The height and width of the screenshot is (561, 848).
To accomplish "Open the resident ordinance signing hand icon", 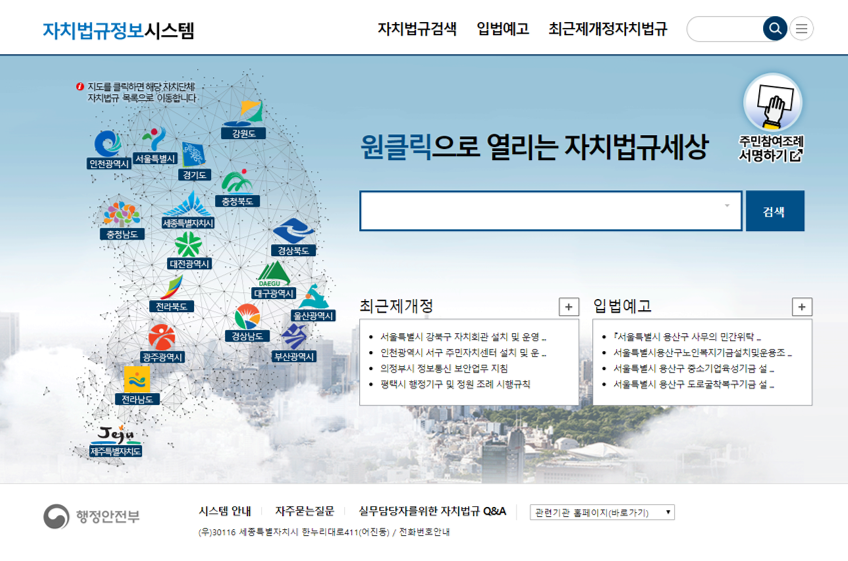I will click(773, 102).
